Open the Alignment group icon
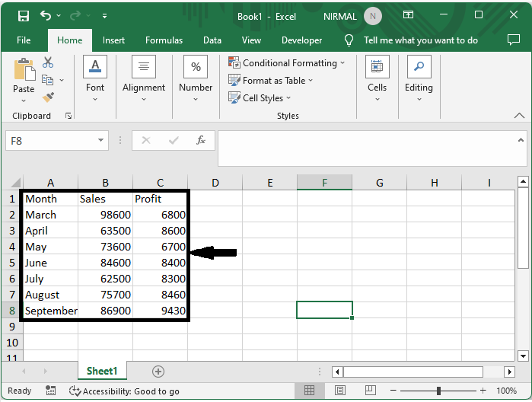532x402 pixels. pyautogui.click(x=143, y=68)
